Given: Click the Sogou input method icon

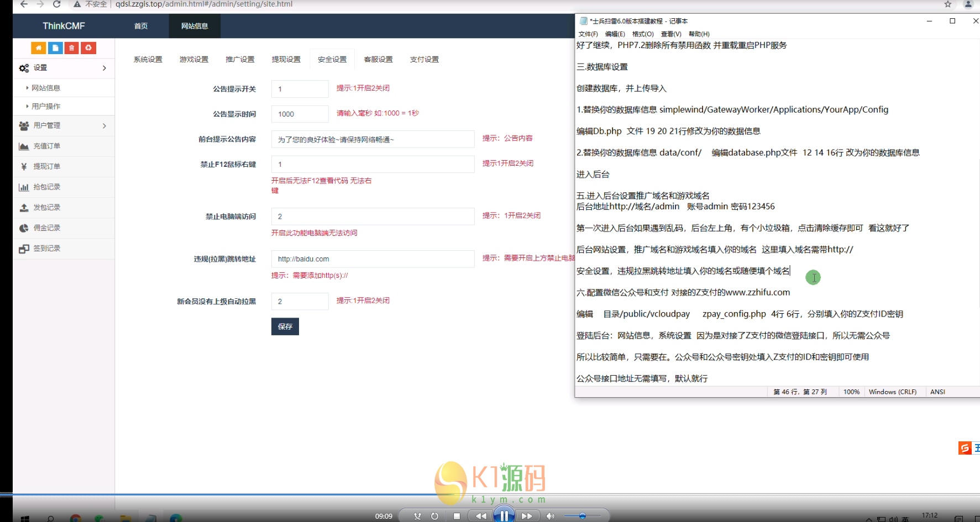Looking at the screenshot, I should [x=965, y=448].
